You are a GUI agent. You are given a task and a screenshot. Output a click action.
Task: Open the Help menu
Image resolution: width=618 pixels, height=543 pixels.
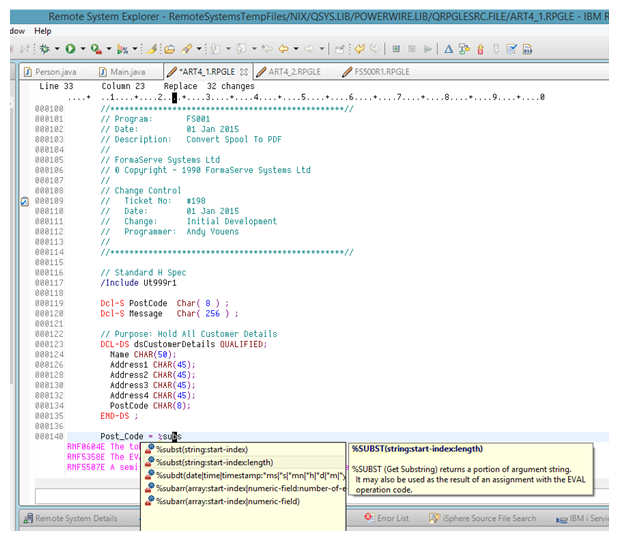(x=42, y=31)
